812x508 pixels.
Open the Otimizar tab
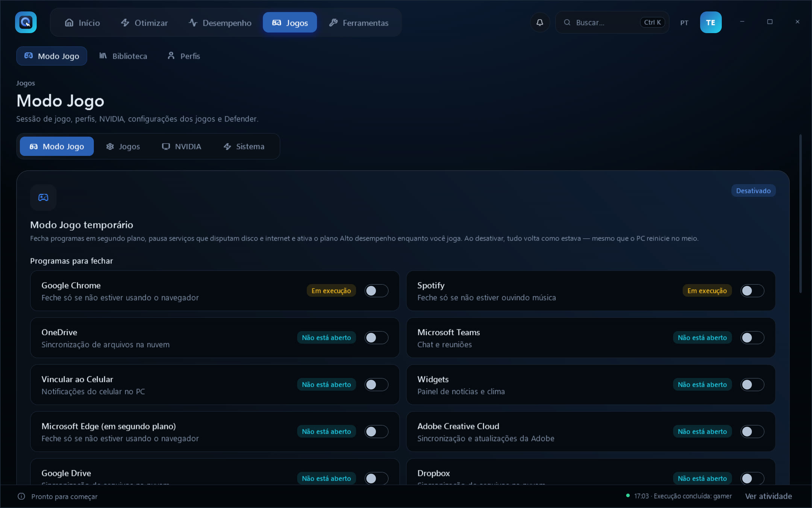tap(144, 23)
